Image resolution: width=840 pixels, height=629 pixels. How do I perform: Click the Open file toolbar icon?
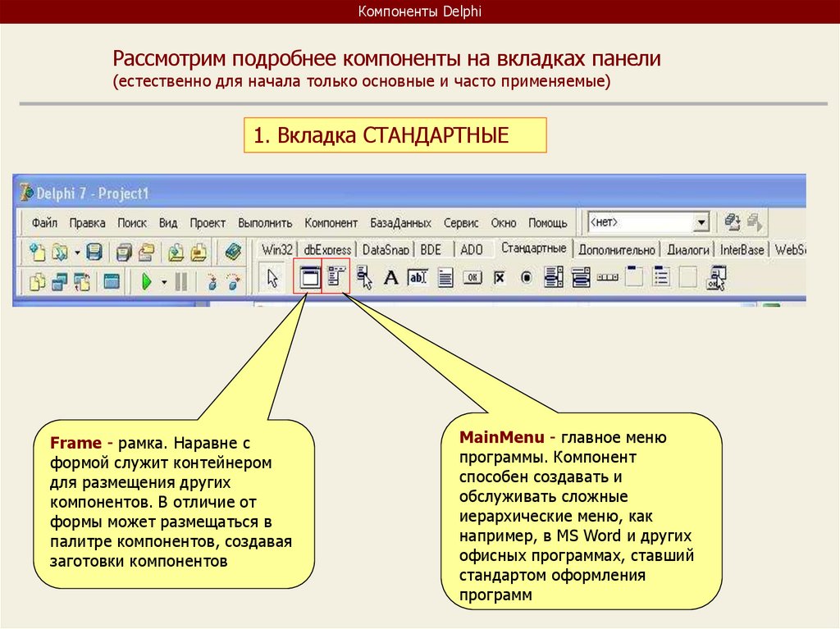click(59, 251)
